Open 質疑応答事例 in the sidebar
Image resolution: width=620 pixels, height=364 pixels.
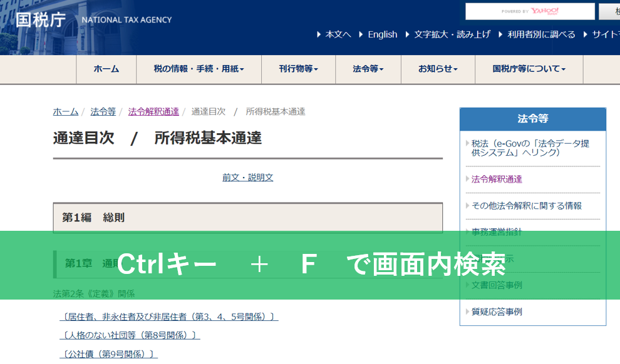(x=496, y=311)
